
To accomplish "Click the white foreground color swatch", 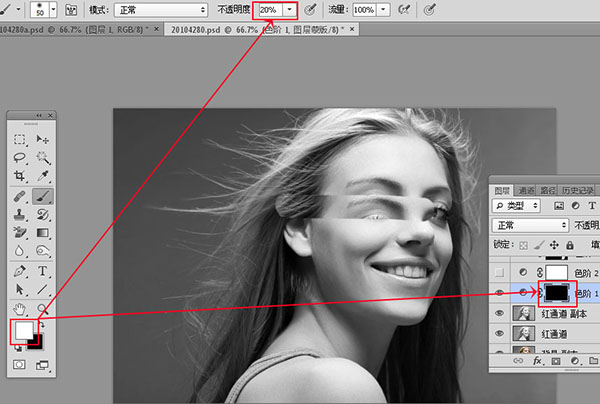I will tap(24, 332).
